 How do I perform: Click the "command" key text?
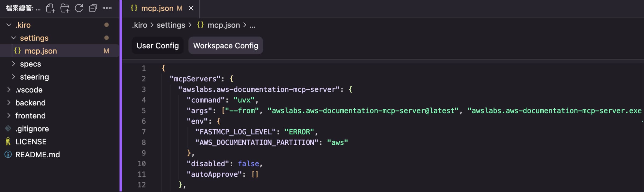click(206, 100)
